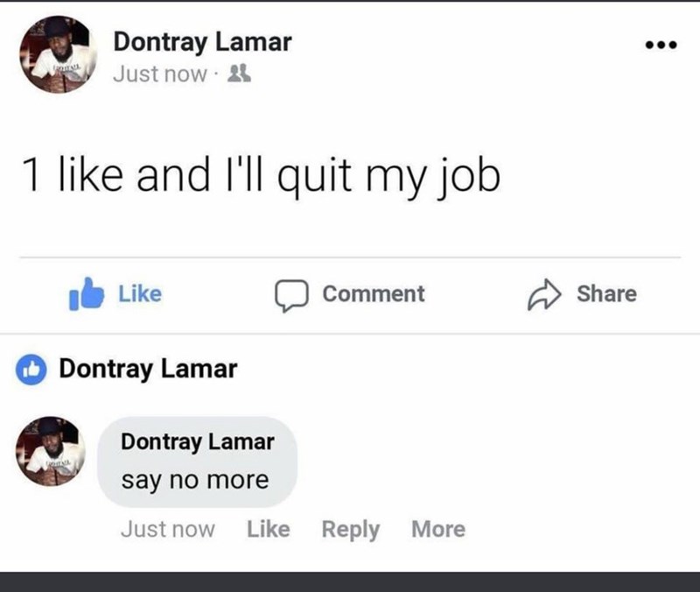Expand the More options under the comment

438,529
